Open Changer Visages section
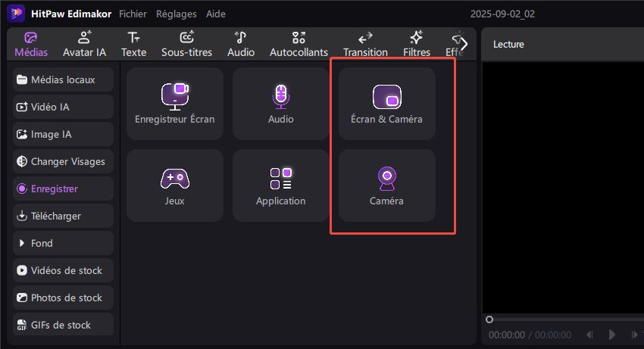Viewport: 644px width, 349px height. 63,161
